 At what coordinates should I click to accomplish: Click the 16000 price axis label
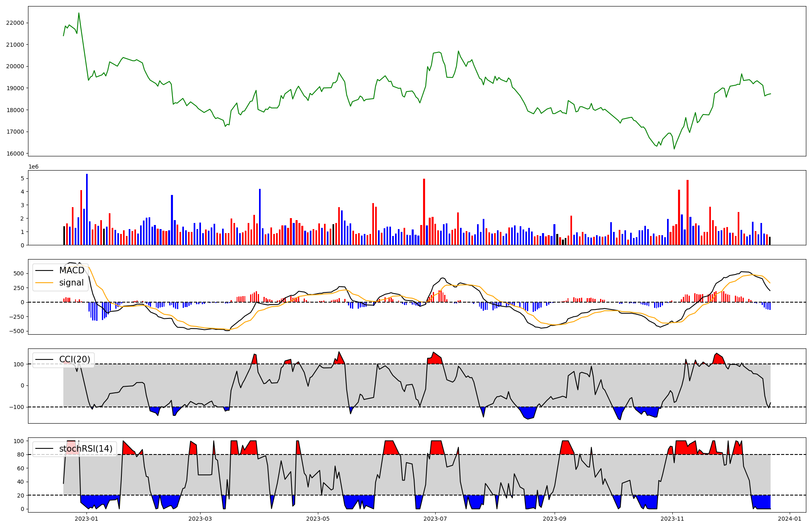coord(15,154)
